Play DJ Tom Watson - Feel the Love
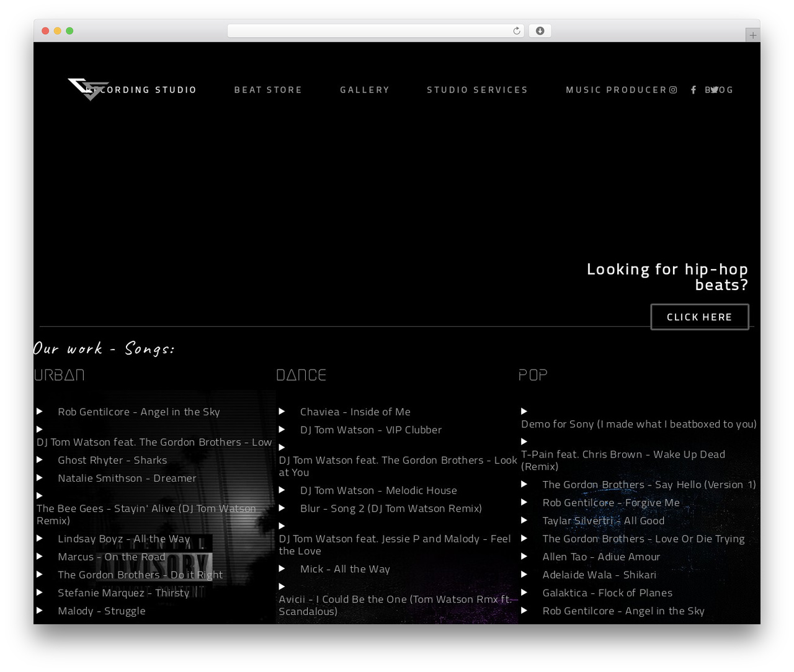 click(282, 526)
